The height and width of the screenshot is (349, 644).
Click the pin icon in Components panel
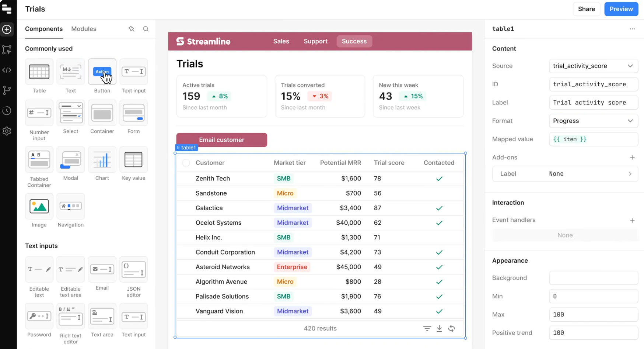[132, 29]
